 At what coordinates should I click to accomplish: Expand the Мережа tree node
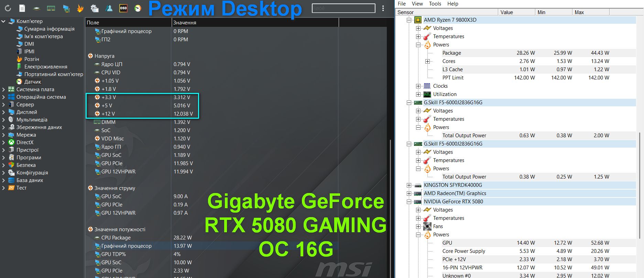point(3,135)
